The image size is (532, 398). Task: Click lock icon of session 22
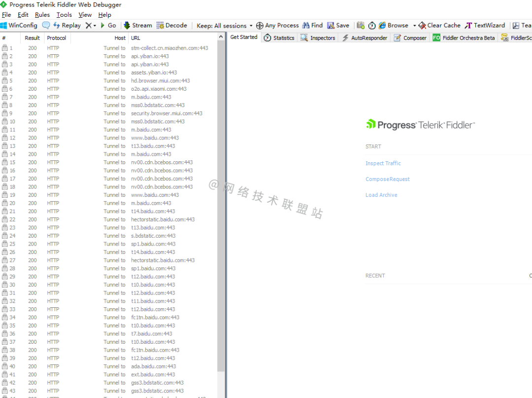pos(5,219)
